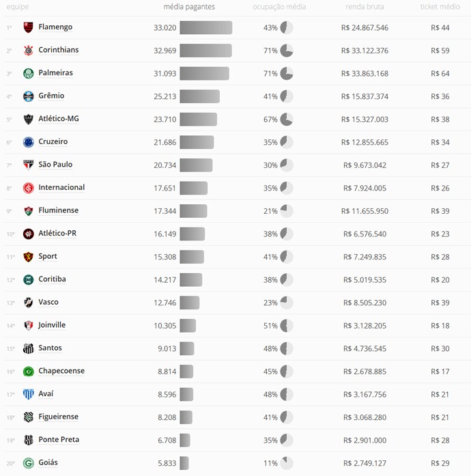Click Flamengo's attendance bar
Viewport: 471px width, 476px height.
point(205,28)
